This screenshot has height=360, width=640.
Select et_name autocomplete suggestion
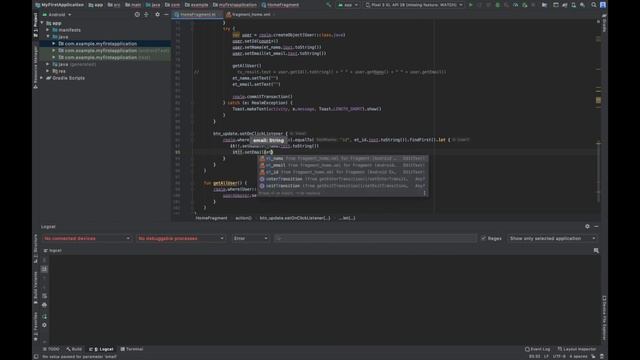point(342,158)
